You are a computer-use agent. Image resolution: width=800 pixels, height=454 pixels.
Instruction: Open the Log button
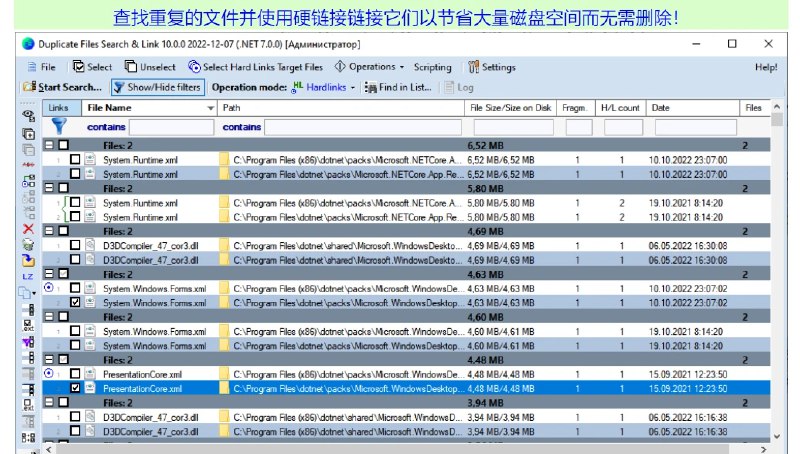click(459, 87)
